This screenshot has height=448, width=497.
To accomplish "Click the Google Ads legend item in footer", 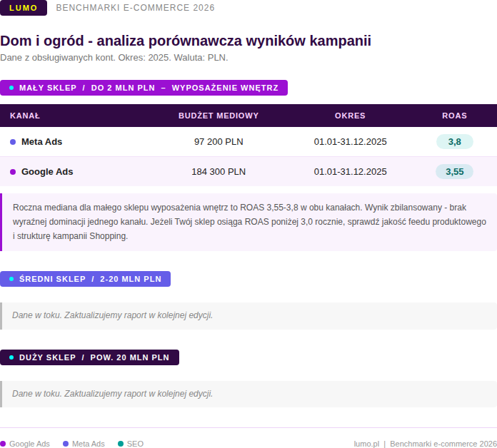I will tap(25, 444).
